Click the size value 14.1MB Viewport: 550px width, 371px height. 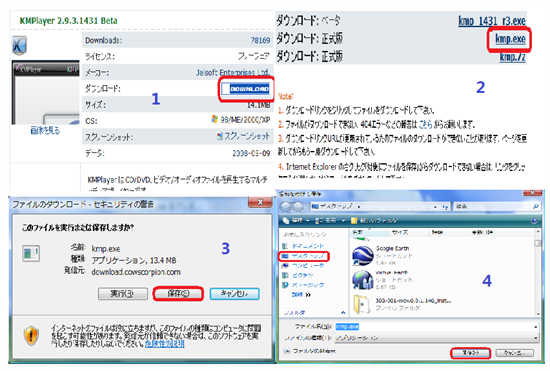pos(259,105)
